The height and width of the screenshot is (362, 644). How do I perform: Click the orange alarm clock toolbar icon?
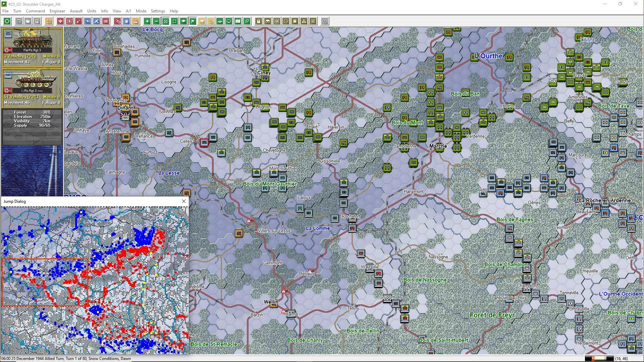tap(49, 21)
